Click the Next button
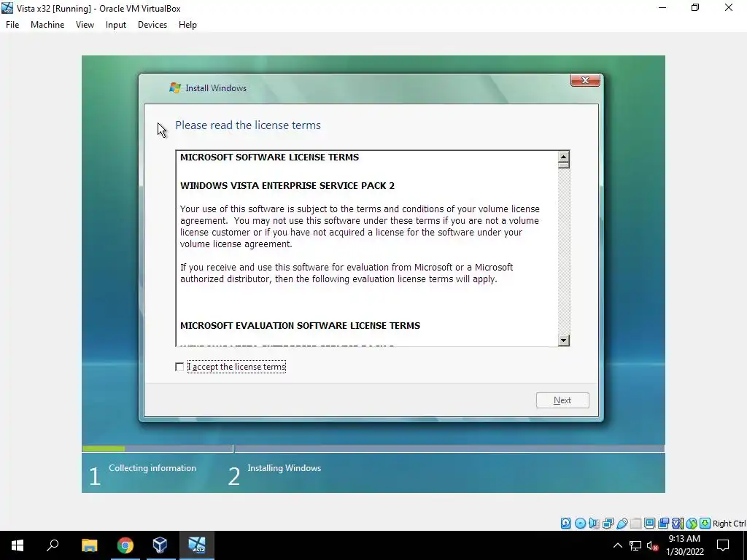This screenshot has width=747, height=560. [562, 400]
